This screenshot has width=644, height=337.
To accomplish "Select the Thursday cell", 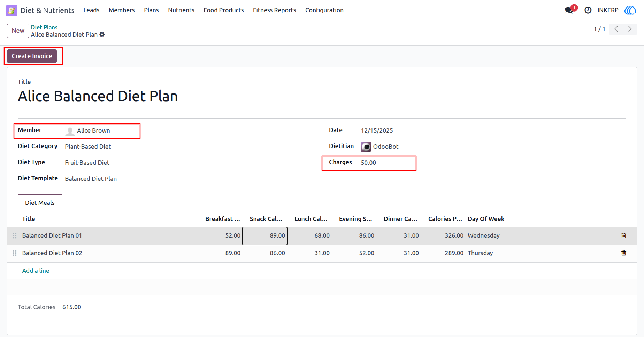I will (480, 253).
